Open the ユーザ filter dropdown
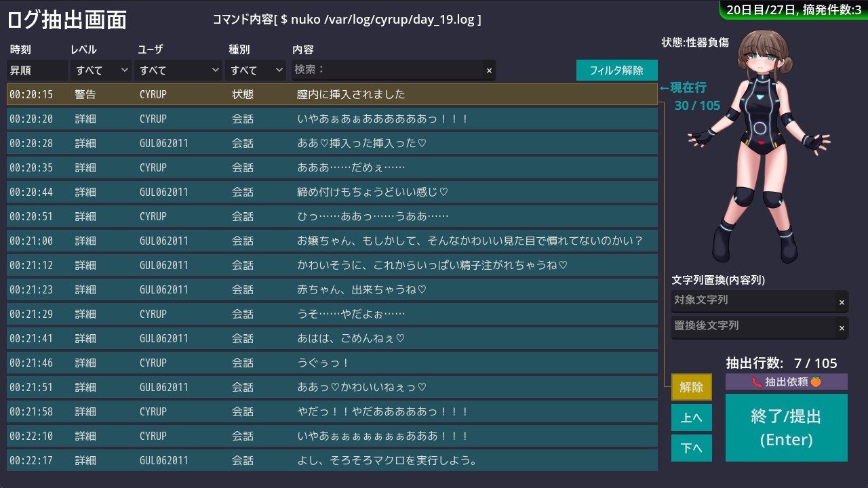 point(178,70)
